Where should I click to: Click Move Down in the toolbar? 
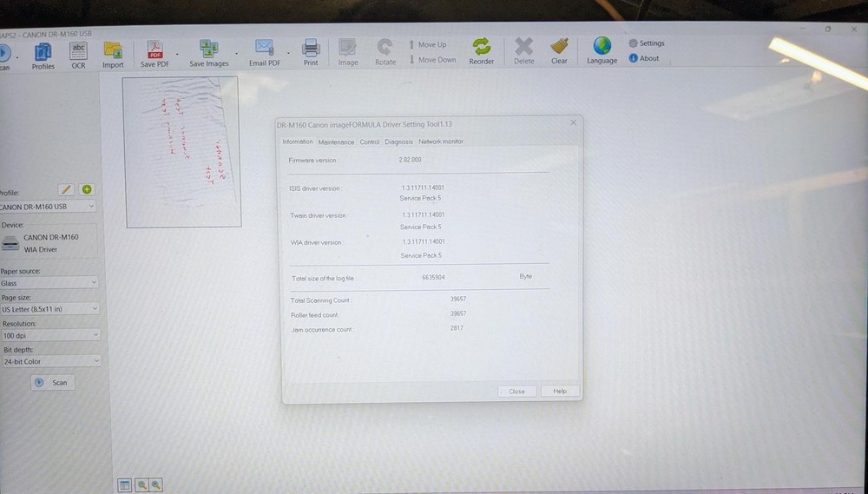(432, 59)
